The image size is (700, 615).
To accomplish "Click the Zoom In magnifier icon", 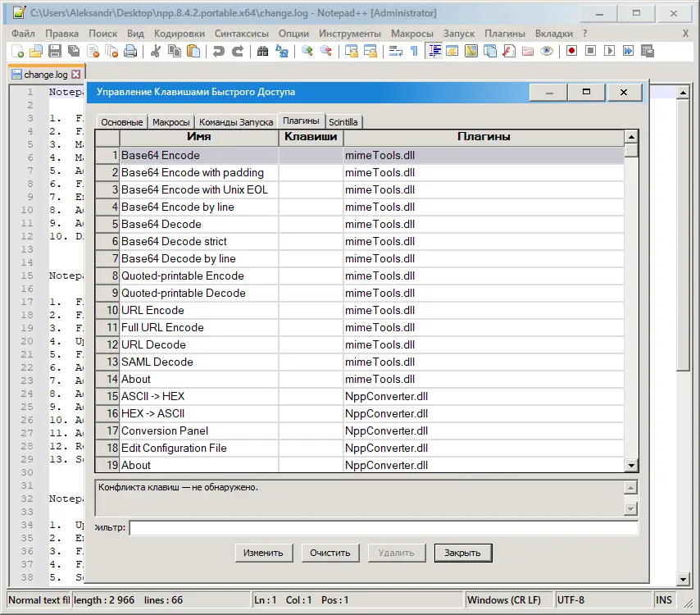I will coord(307,52).
